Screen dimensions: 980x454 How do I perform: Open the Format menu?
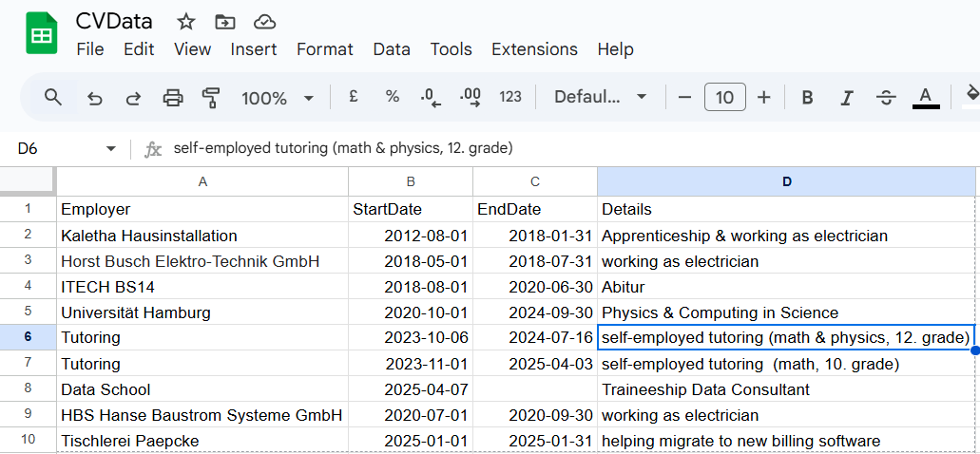click(x=325, y=49)
